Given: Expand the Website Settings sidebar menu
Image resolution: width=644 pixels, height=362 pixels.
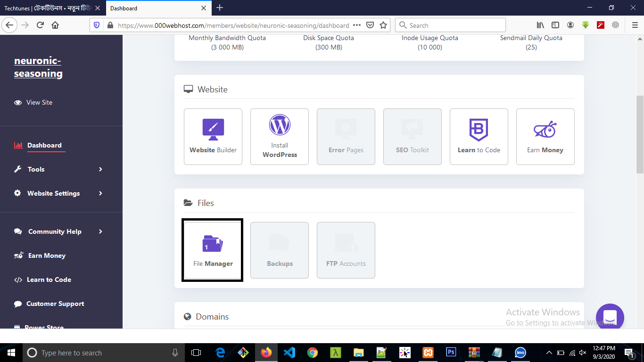Looking at the screenshot, I should click(x=59, y=193).
